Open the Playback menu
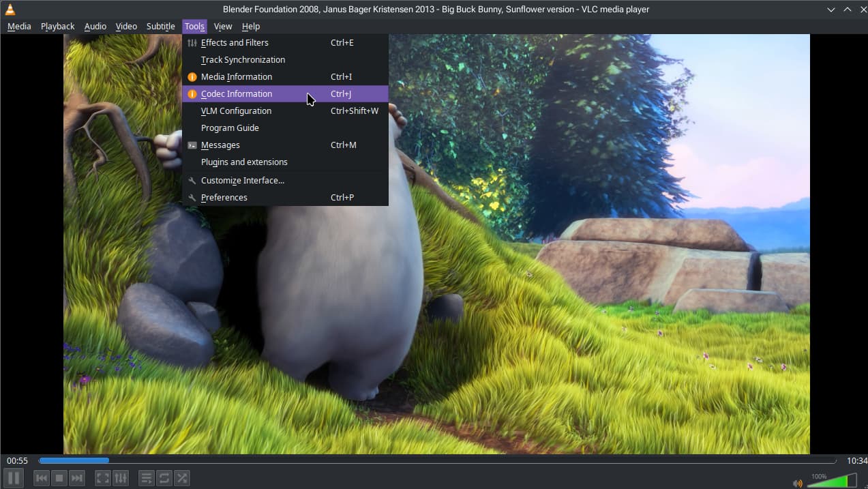The width and height of the screenshot is (868, 489). 58,26
